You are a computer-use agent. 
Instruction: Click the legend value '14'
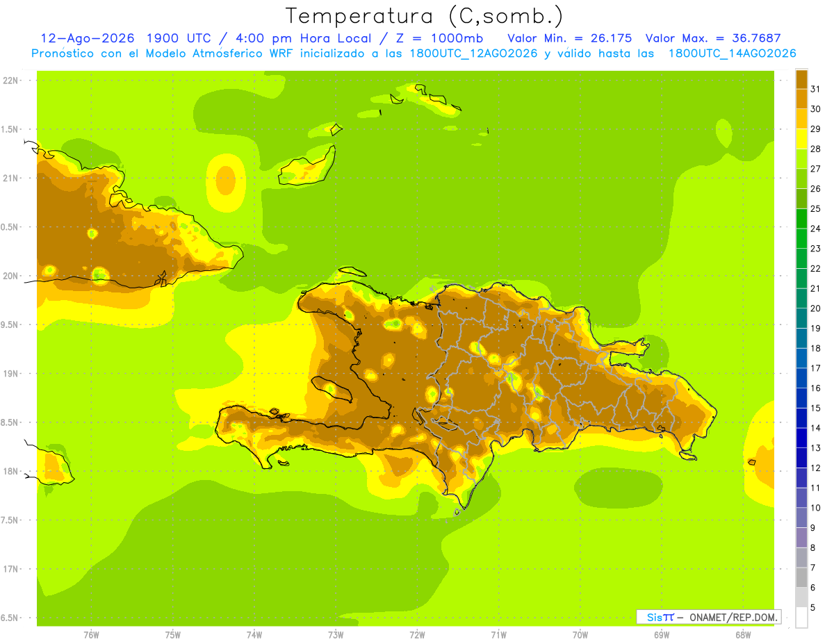coord(815,428)
